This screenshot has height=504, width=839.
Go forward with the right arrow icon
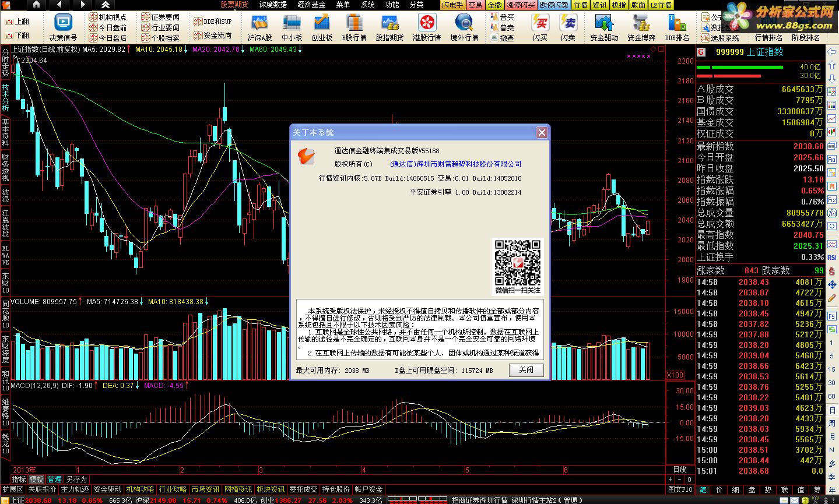click(82, 5)
